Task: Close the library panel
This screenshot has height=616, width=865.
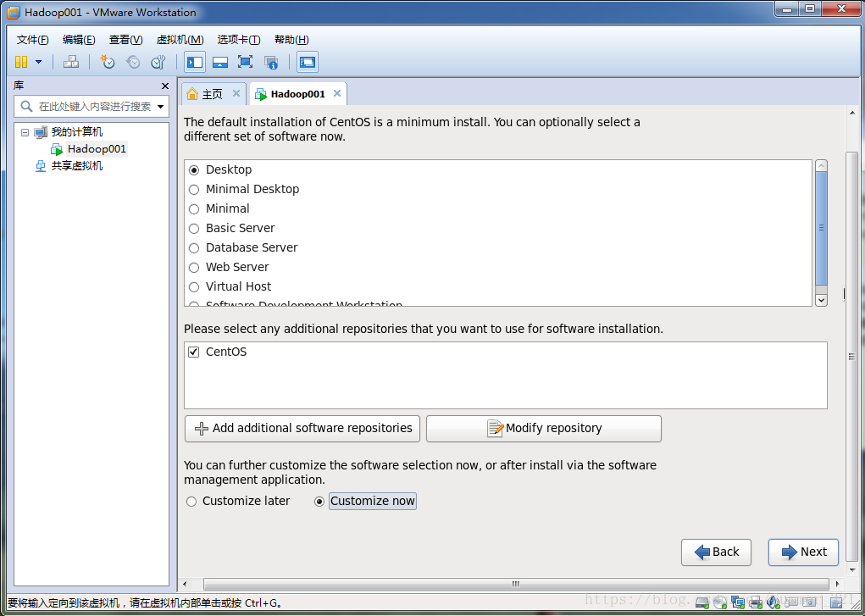Action: (x=165, y=86)
